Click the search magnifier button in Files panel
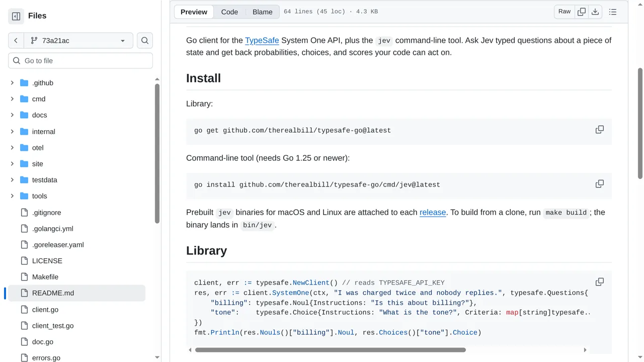644x362 pixels. point(145,41)
